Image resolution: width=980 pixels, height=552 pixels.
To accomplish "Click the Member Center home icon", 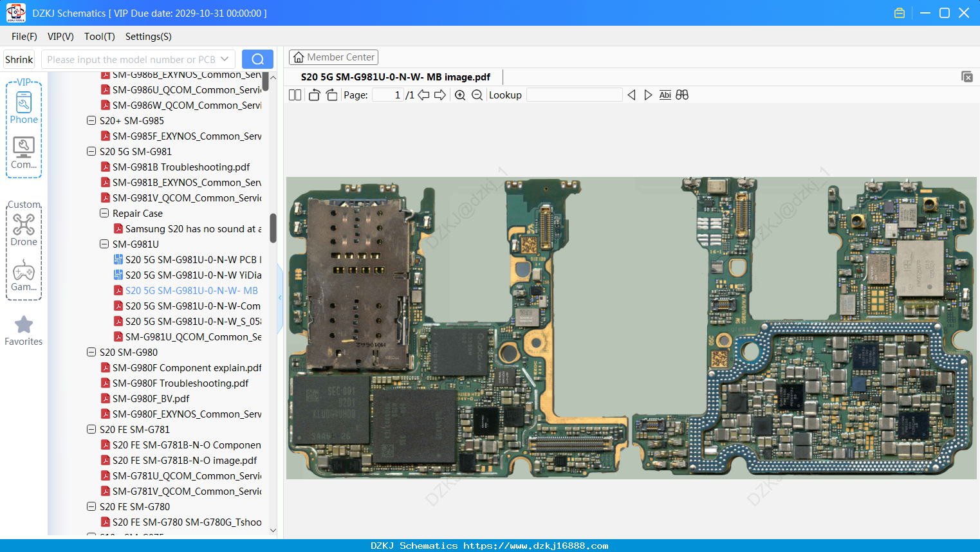I will [299, 57].
